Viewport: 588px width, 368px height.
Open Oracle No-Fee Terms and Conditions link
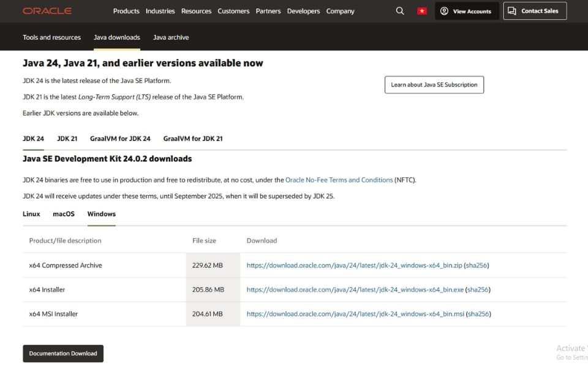(339, 180)
